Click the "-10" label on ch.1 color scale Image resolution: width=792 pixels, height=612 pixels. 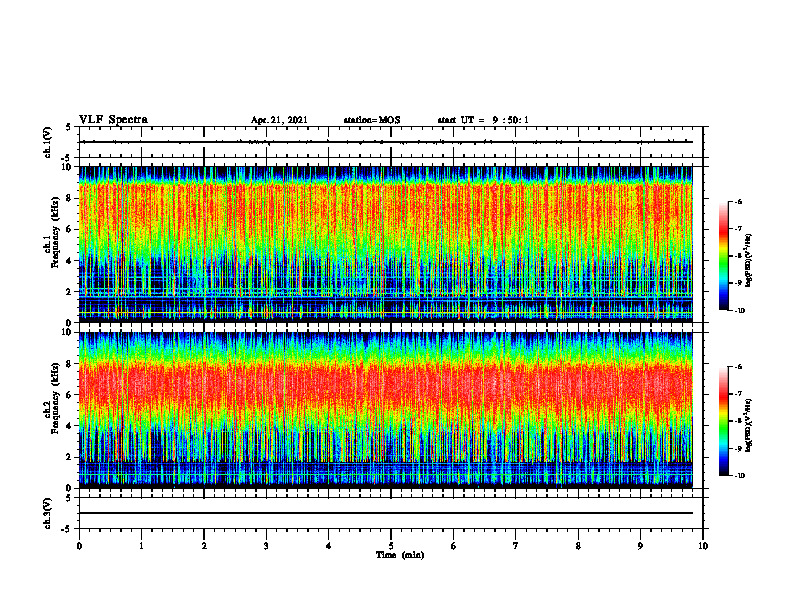tap(739, 311)
